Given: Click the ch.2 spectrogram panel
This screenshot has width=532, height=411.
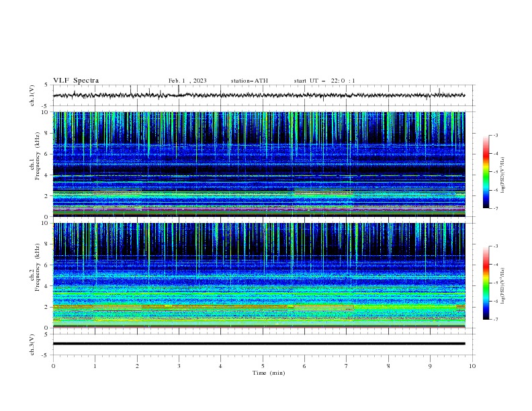Looking at the screenshot, I should [259, 275].
